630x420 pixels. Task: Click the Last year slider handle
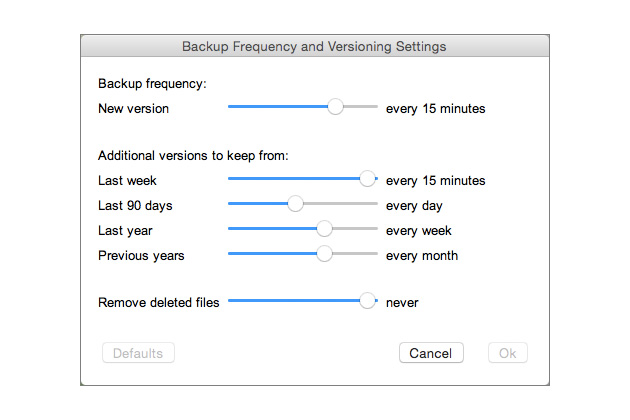324,229
